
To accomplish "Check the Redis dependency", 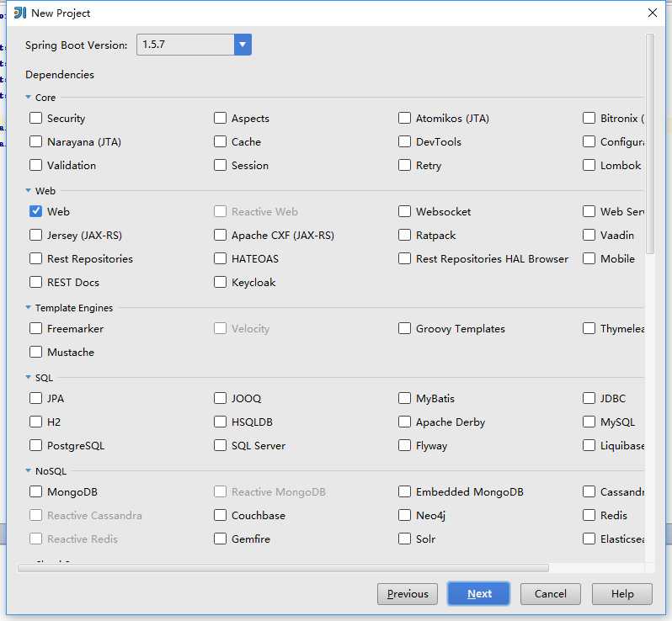I will pos(589,515).
